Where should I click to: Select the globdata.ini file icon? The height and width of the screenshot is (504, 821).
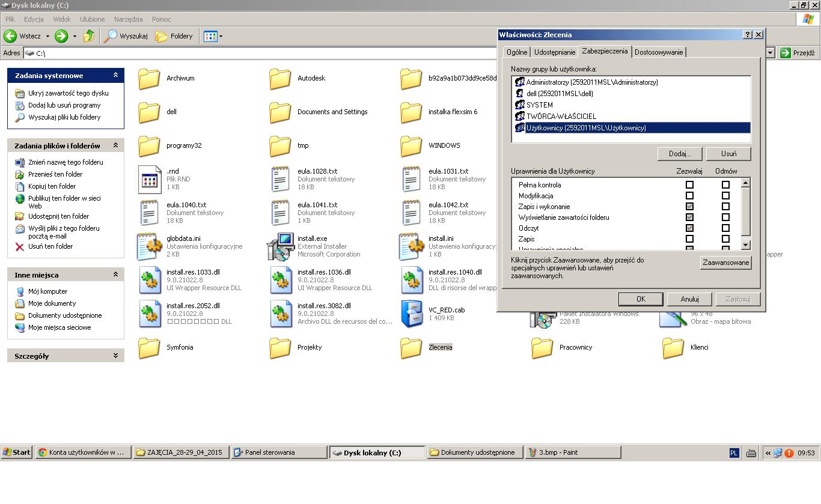[149, 246]
